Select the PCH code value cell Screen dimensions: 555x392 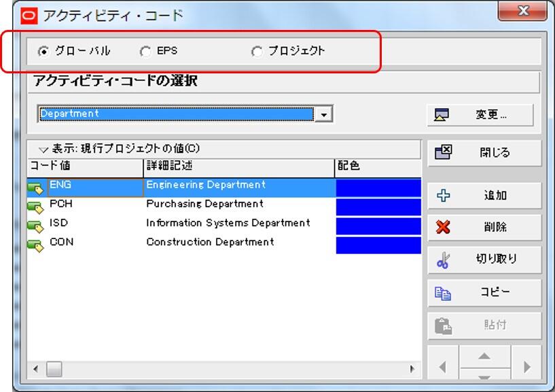(95, 207)
